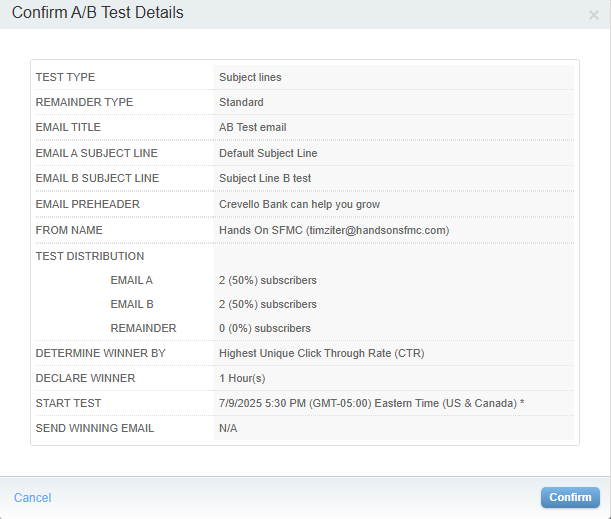Click the 'Subject Line B test' value
Screen dimensions: 611x519
(x=265, y=178)
